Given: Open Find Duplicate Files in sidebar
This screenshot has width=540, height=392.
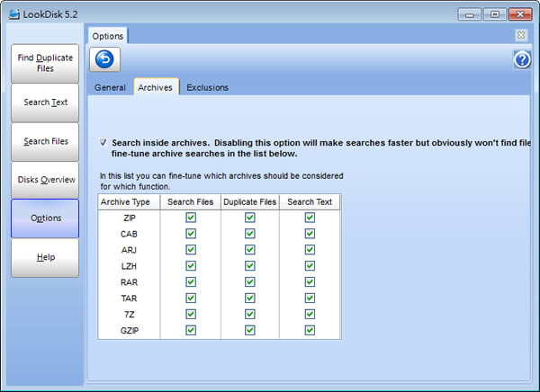Looking at the screenshot, I should tap(45, 63).
